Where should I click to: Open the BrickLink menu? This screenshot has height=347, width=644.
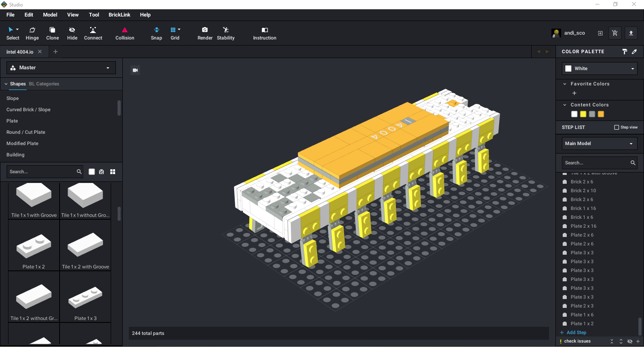[x=119, y=15]
